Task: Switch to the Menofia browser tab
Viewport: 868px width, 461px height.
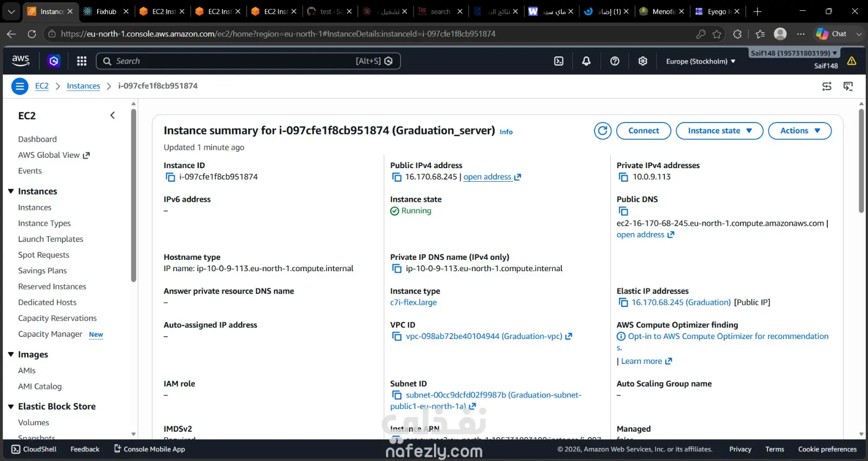Action: pyautogui.click(x=662, y=11)
